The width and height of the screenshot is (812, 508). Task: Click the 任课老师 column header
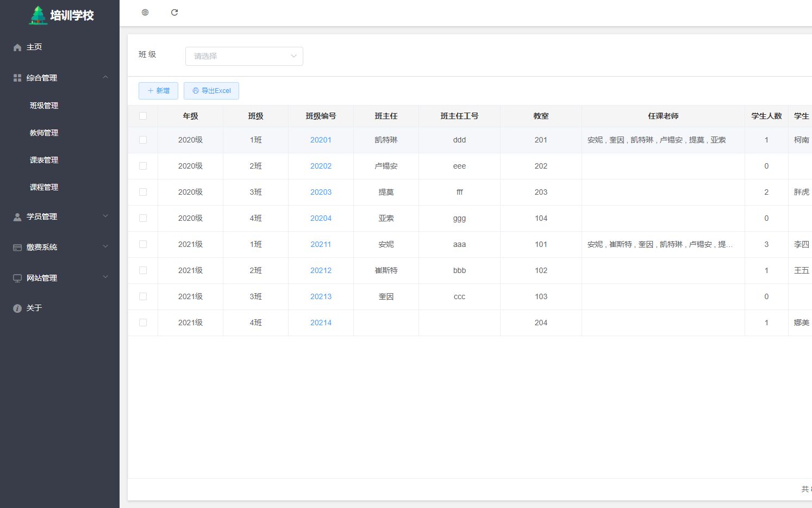pos(663,116)
